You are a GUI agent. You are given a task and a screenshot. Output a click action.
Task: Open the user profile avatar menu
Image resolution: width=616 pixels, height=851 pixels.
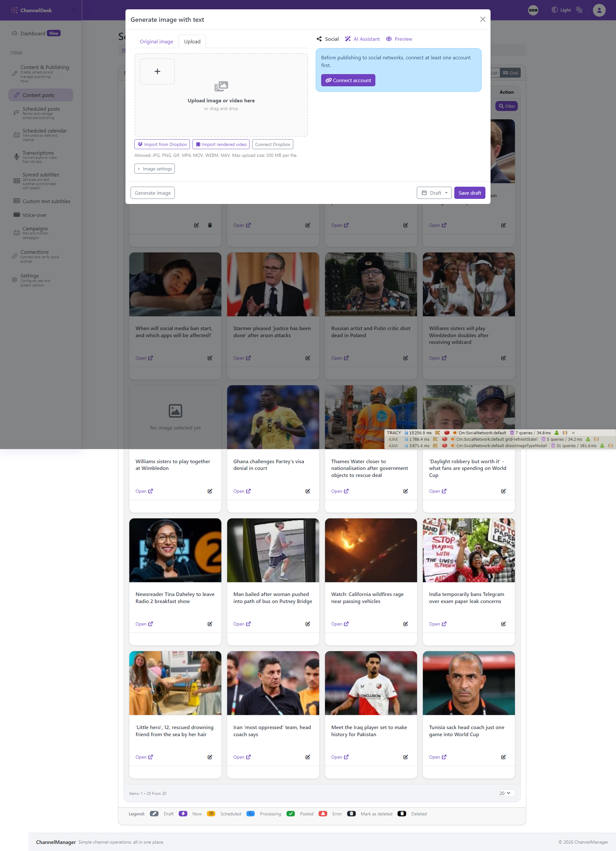click(x=599, y=10)
